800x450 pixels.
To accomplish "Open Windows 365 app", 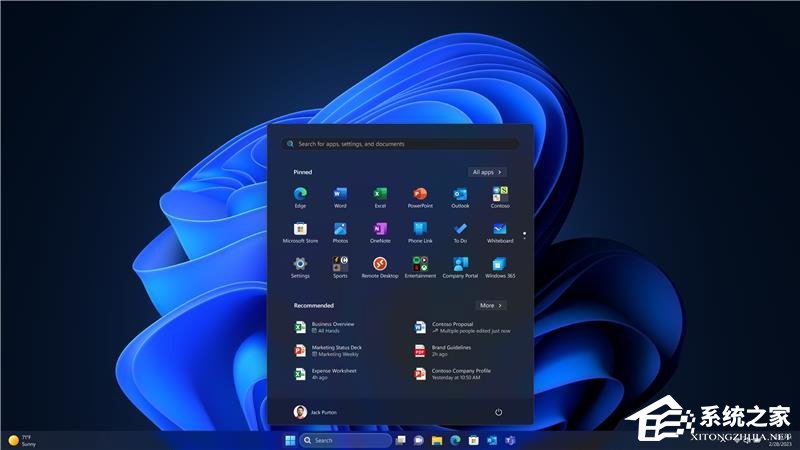I will click(500, 268).
